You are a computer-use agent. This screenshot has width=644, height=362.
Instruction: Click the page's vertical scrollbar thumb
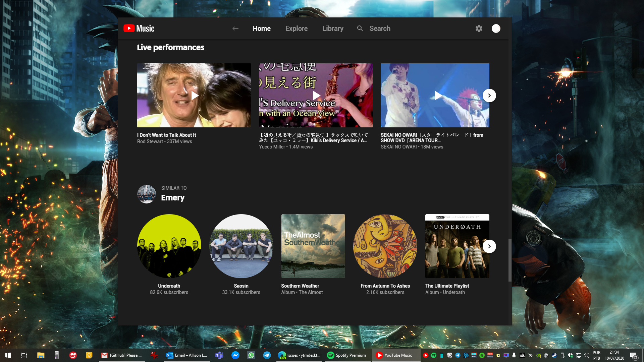[x=510, y=260]
